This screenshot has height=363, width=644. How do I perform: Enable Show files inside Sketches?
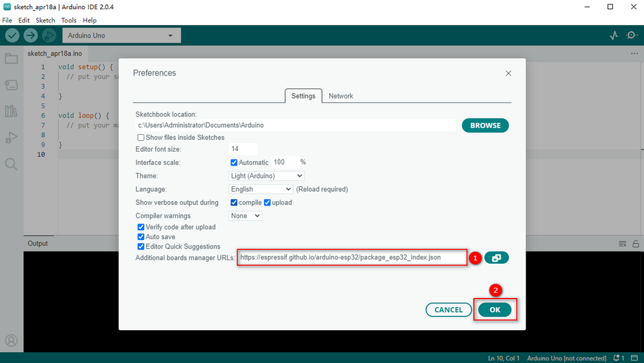[141, 137]
